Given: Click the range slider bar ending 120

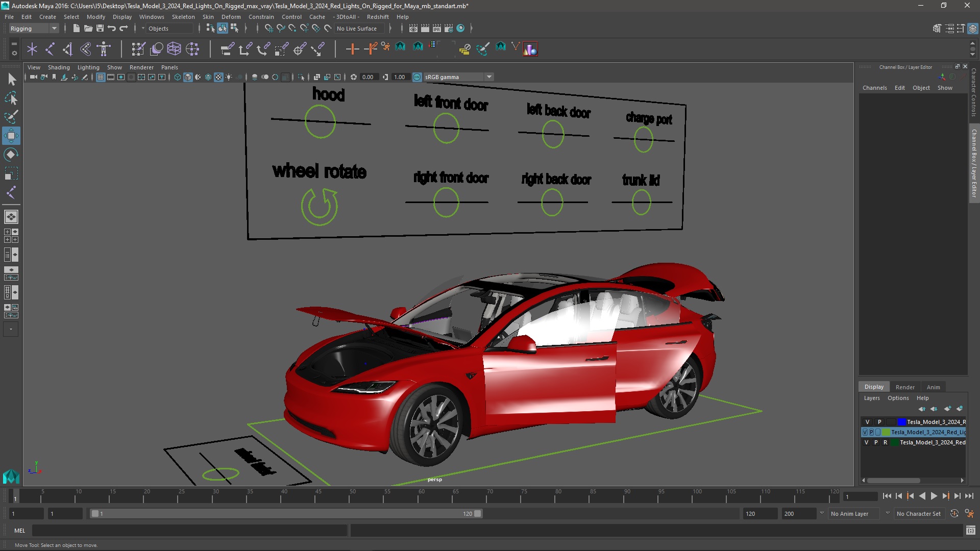Looking at the screenshot, I should point(286,514).
